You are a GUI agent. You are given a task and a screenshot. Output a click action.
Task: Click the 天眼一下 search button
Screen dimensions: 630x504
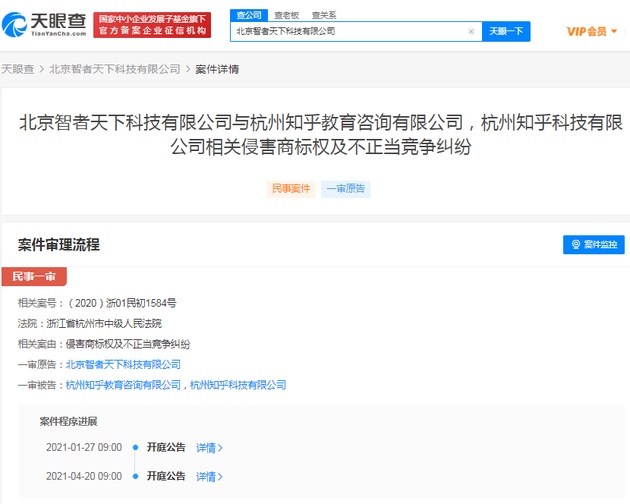(506, 31)
